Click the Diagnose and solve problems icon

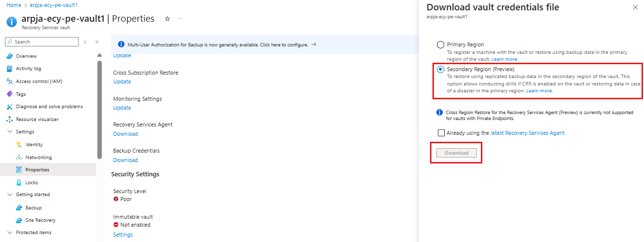click(9, 107)
